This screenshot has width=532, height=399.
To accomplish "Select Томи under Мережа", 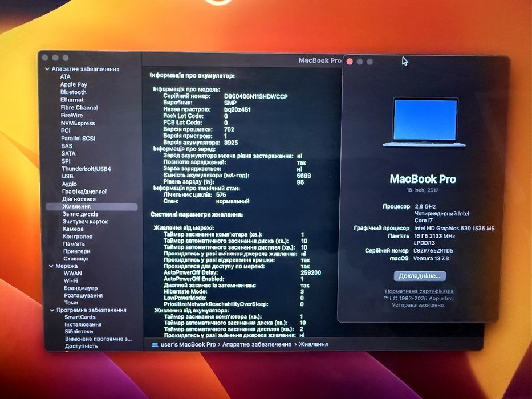I will (71, 303).
